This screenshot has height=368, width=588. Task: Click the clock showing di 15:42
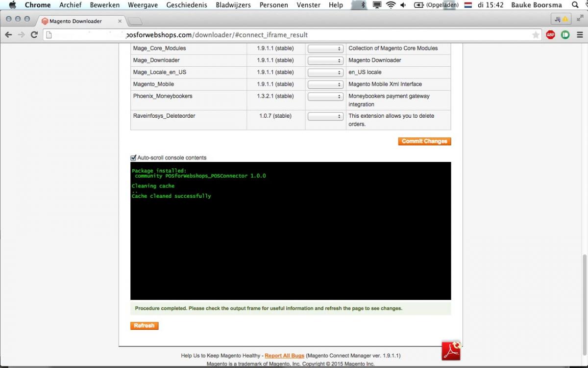pos(490,5)
